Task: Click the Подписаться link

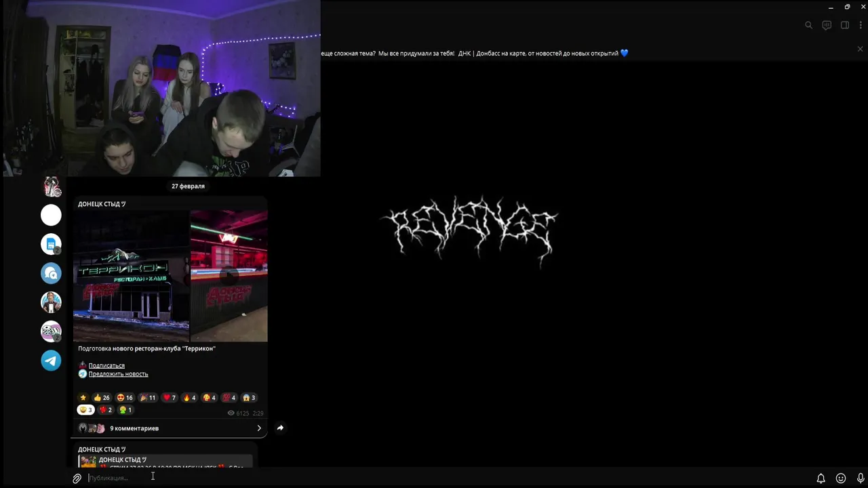Action: point(106,365)
